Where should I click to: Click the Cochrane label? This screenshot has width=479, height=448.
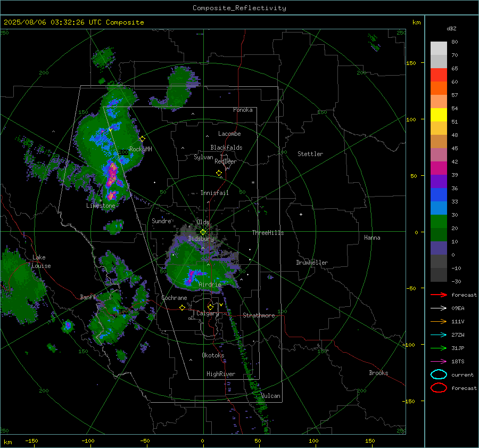pyautogui.click(x=174, y=298)
